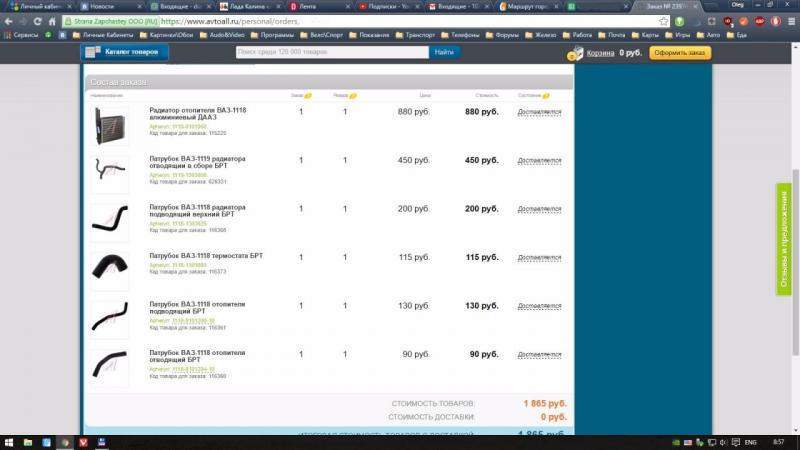Open Патрубок отопителя отводящий БРТ thumbnail
The image size is (800, 450).
[x=110, y=367]
